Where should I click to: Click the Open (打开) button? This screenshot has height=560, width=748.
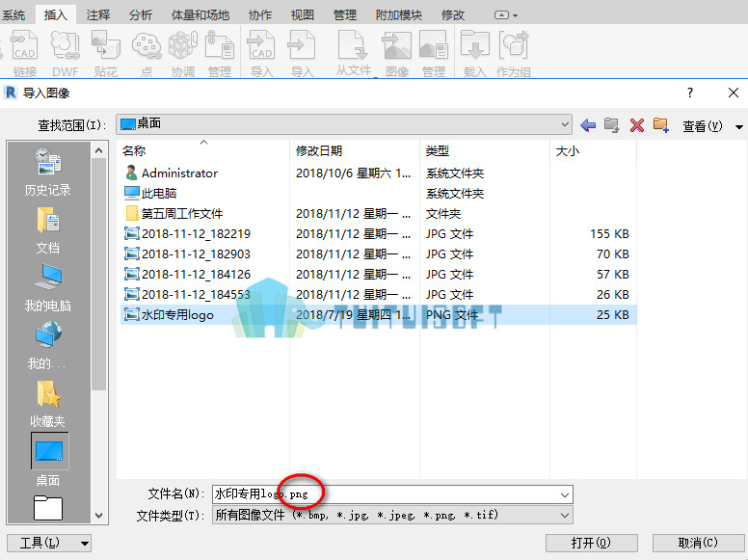pyautogui.click(x=592, y=543)
